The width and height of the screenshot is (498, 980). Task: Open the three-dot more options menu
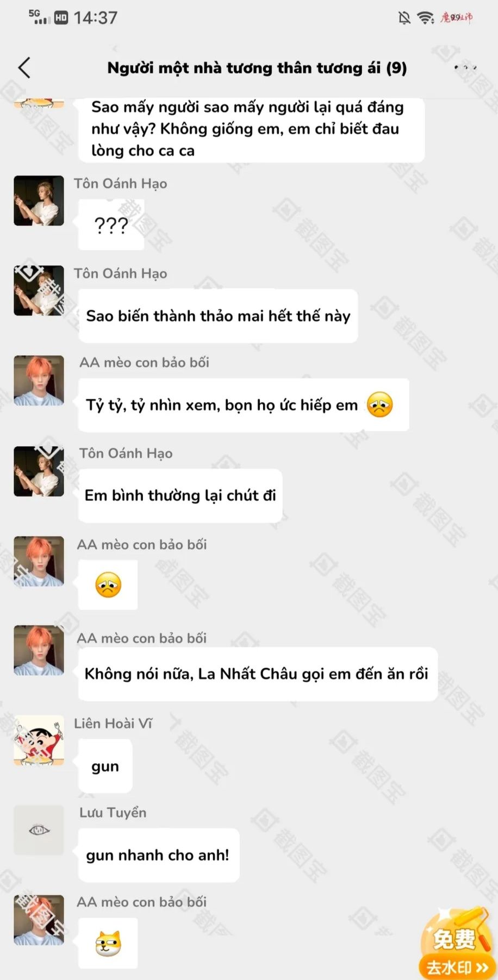[465, 68]
